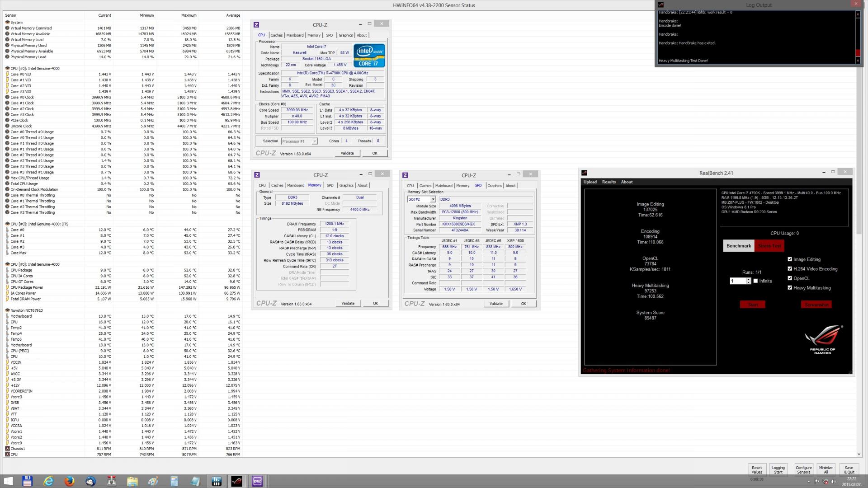Image resolution: width=868 pixels, height=488 pixels.
Task: Open the Results menu in RealBench
Action: [609, 182]
